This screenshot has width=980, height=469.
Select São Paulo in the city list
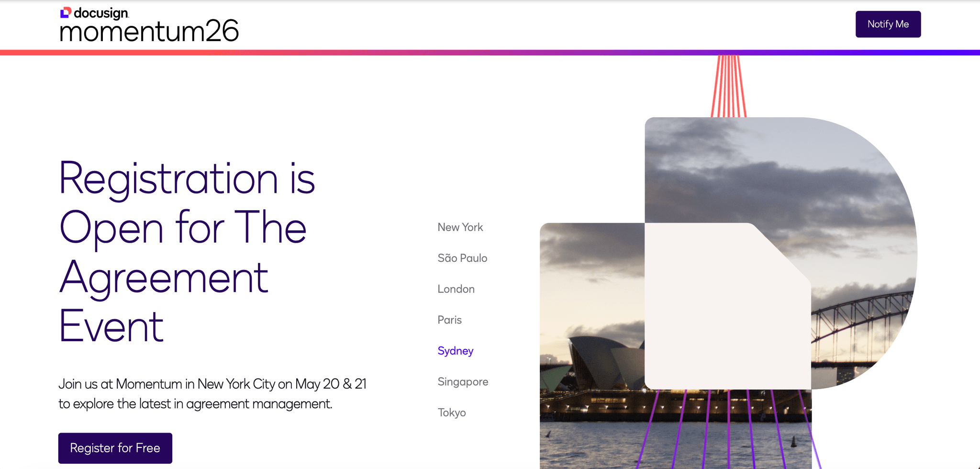click(462, 258)
